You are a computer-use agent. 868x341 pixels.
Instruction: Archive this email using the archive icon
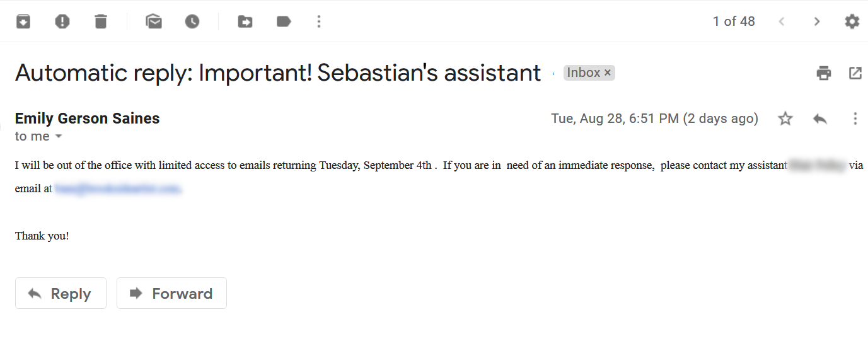point(23,21)
